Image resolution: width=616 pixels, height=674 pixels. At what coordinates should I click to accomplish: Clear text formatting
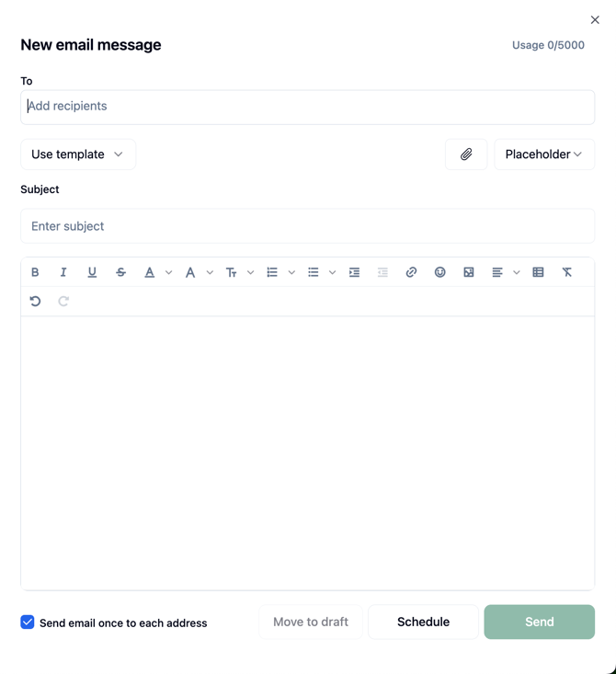pyautogui.click(x=566, y=272)
